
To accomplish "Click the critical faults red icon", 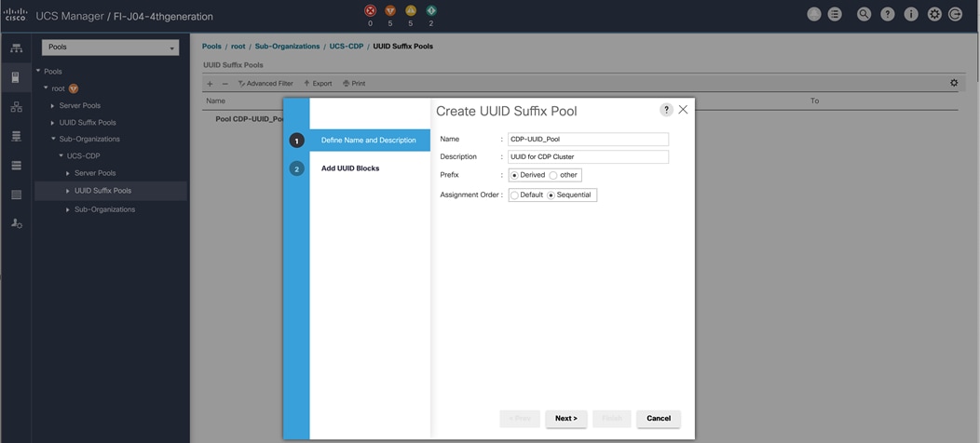I will 370,10.
